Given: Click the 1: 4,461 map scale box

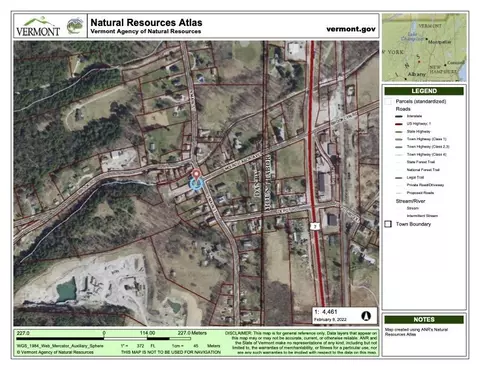Looking at the screenshot, I should point(345,315).
